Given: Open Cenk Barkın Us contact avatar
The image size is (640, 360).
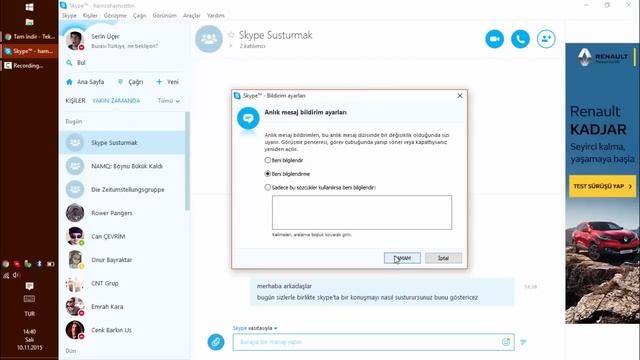Looking at the screenshot, I should 75,330.
